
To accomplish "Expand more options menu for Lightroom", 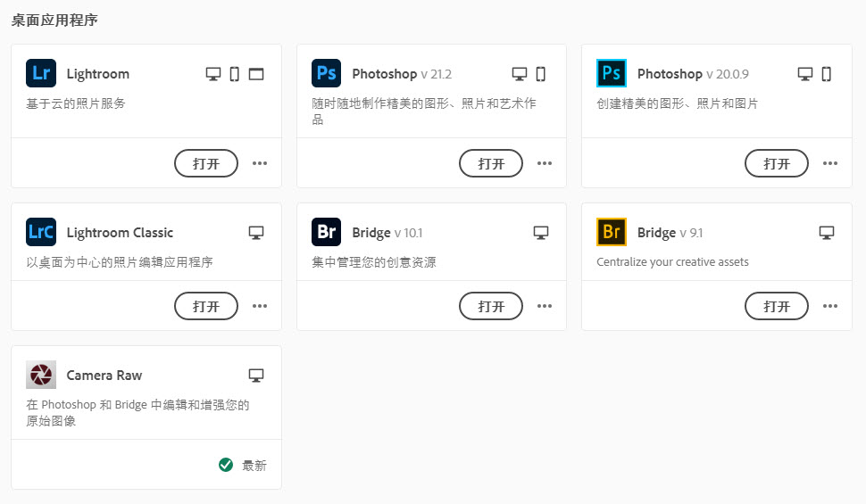I will pos(260,163).
